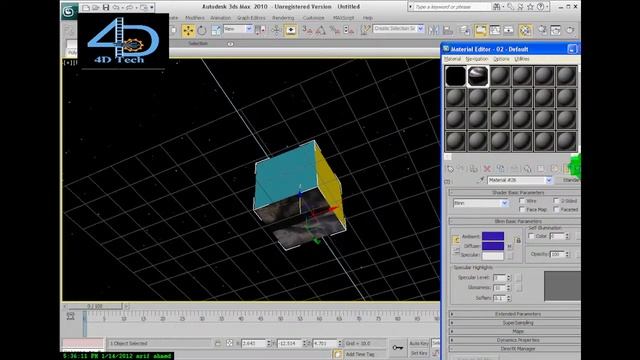
Task: Click the Make Material Copy icon
Action: point(500,169)
